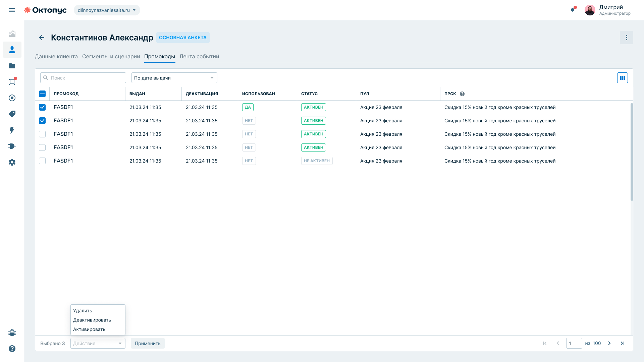Check the third FASDF1 row checkbox
Viewport: 644px width, 362px height.
click(42, 134)
